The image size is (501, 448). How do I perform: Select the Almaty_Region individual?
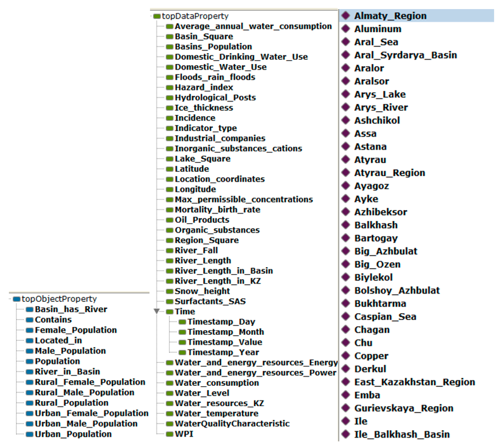tap(390, 16)
